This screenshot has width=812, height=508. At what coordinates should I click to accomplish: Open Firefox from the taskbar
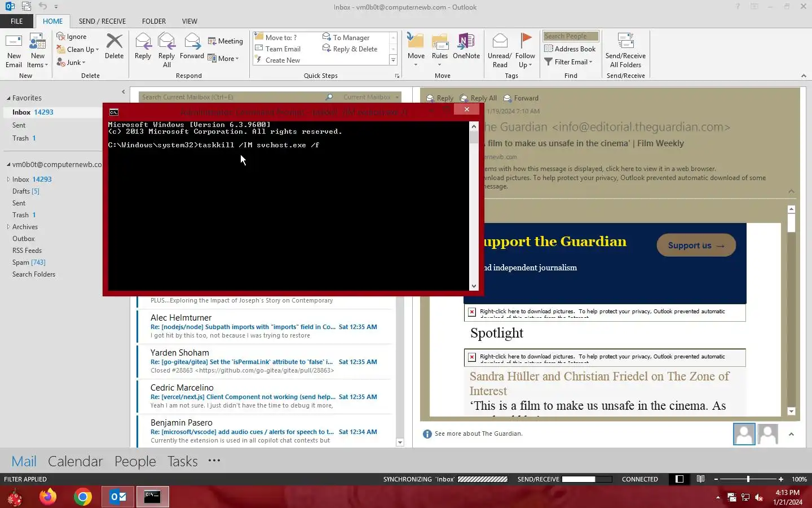click(x=48, y=497)
